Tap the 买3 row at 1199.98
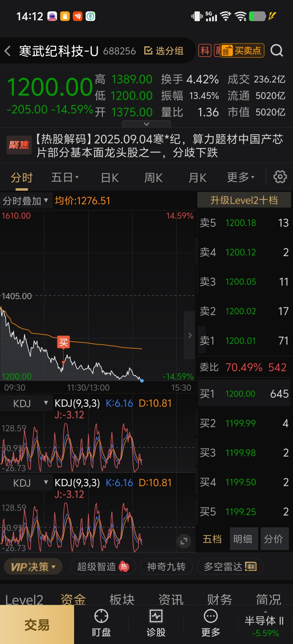This screenshot has width=293, height=644. coord(244,453)
